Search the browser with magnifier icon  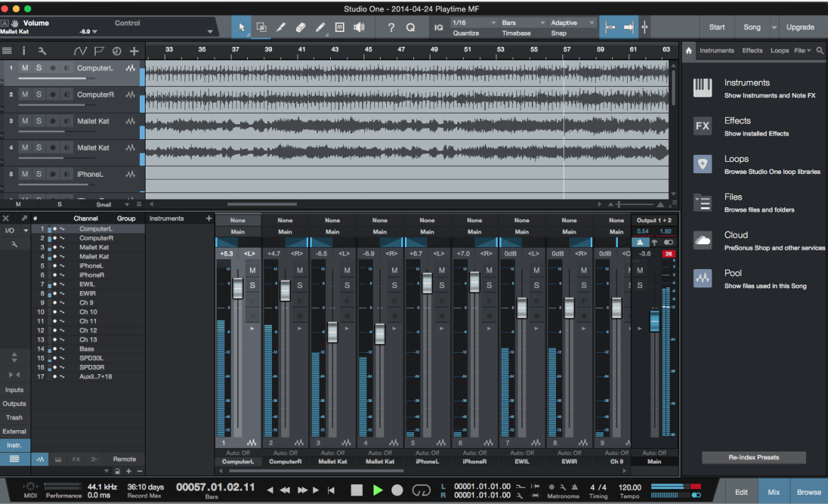[x=819, y=50]
